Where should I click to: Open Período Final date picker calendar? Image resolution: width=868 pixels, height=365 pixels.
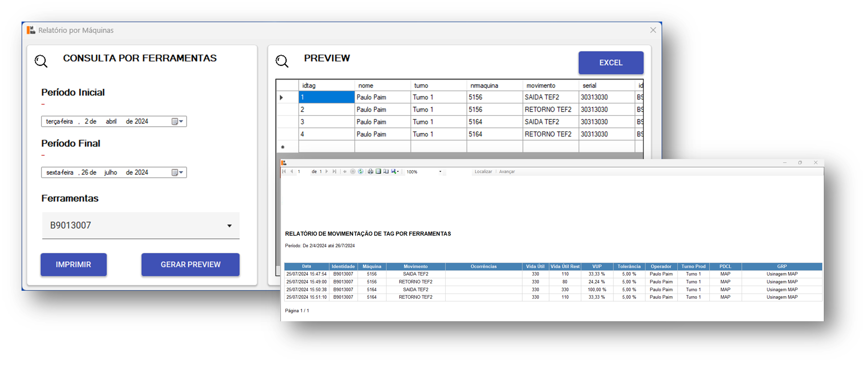[177, 173]
